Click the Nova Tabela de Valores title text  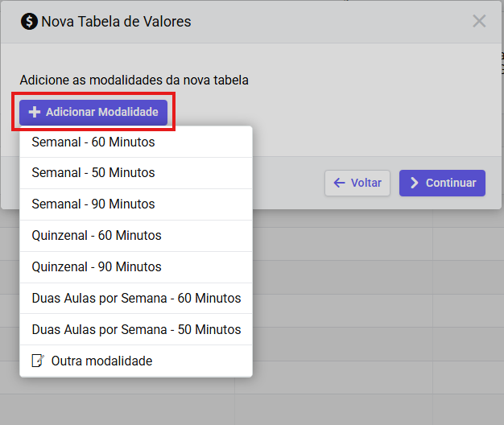116,22
